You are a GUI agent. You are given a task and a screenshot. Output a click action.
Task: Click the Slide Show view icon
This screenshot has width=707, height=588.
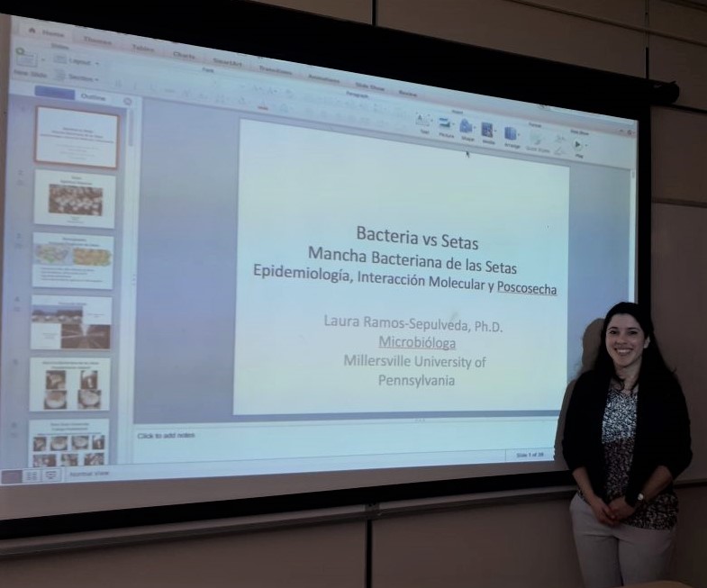point(51,475)
